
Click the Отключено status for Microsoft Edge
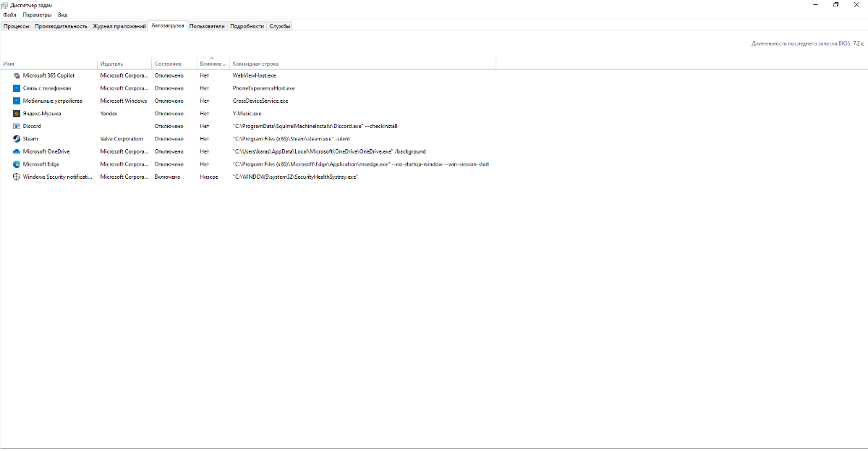coord(169,164)
